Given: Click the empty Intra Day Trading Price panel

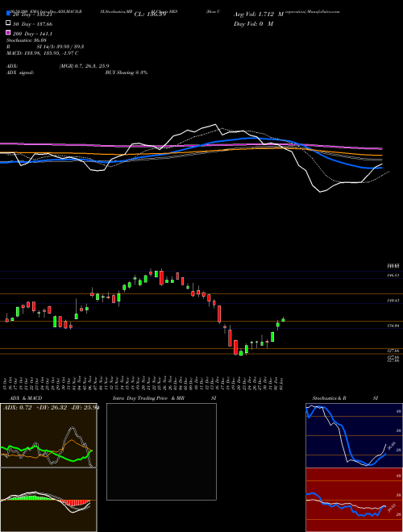Looking at the screenshot, I should 161,451.
